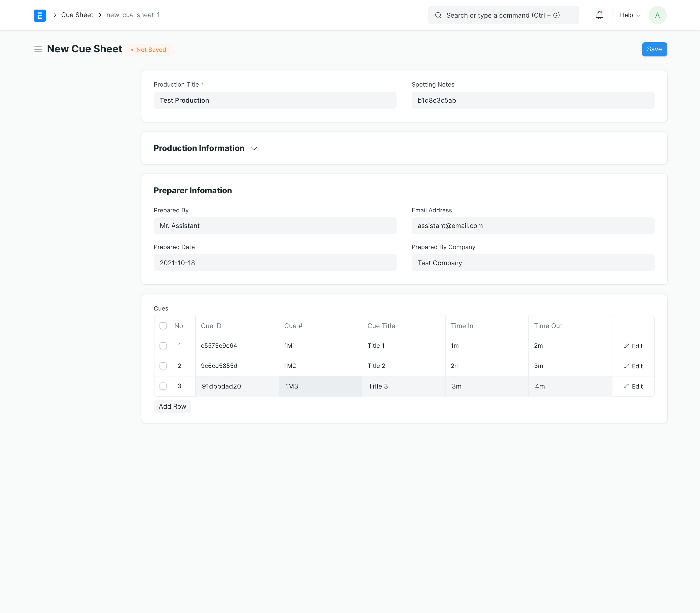The width and height of the screenshot is (700, 613).
Task: Open the user avatar A menu
Action: (657, 15)
